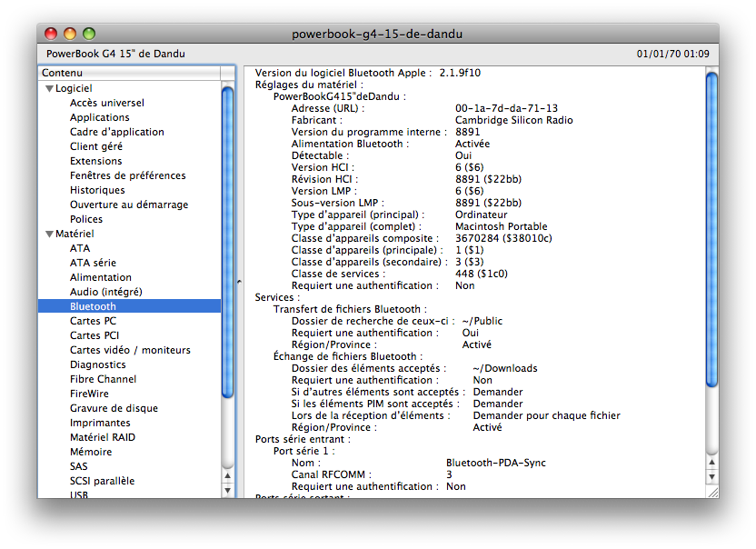Collapse the Matériel section triangle
Screen dimensions: 756x549
tap(49, 234)
